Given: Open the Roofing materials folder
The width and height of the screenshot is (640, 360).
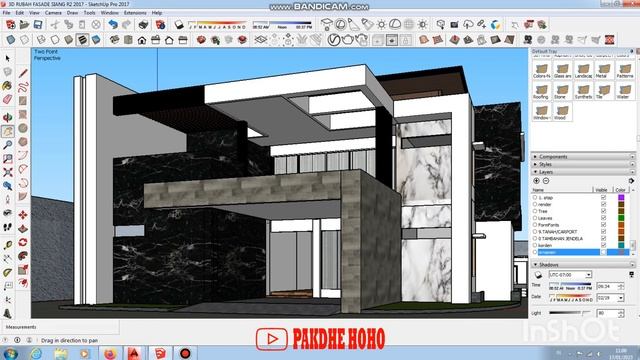Looking at the screenshot, I should (541, 91).
